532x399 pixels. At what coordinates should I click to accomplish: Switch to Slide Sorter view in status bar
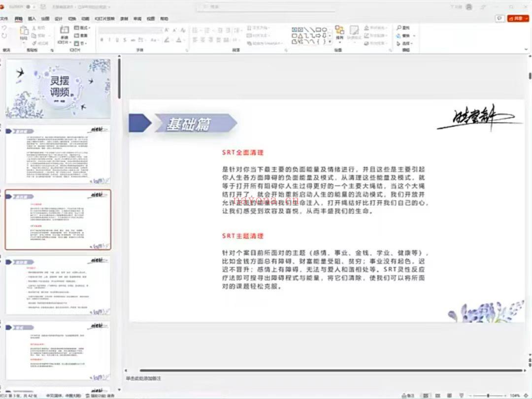[438, 396]
